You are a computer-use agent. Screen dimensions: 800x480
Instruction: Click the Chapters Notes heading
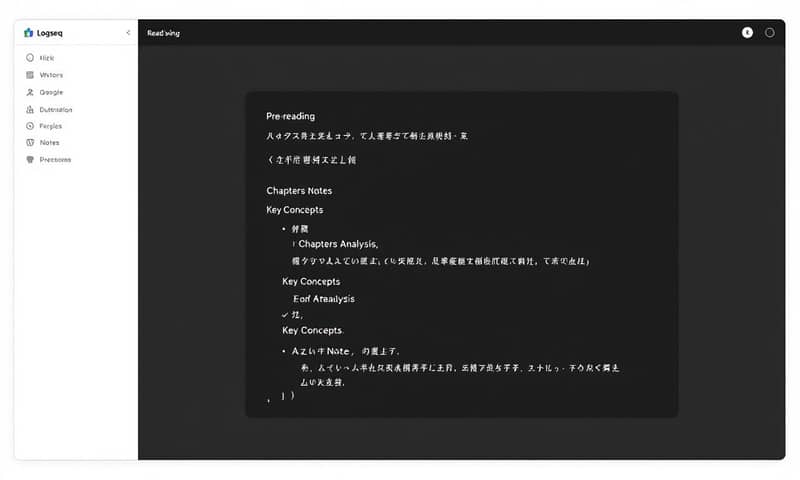299,191
